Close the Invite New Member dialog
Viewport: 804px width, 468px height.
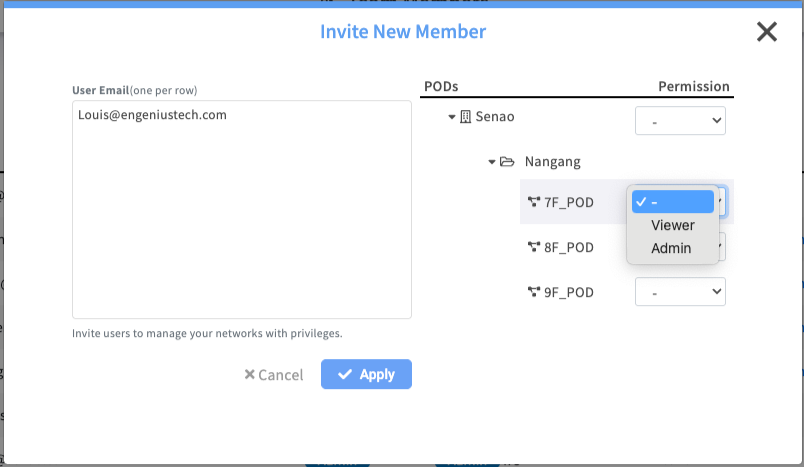coord(767,32)
